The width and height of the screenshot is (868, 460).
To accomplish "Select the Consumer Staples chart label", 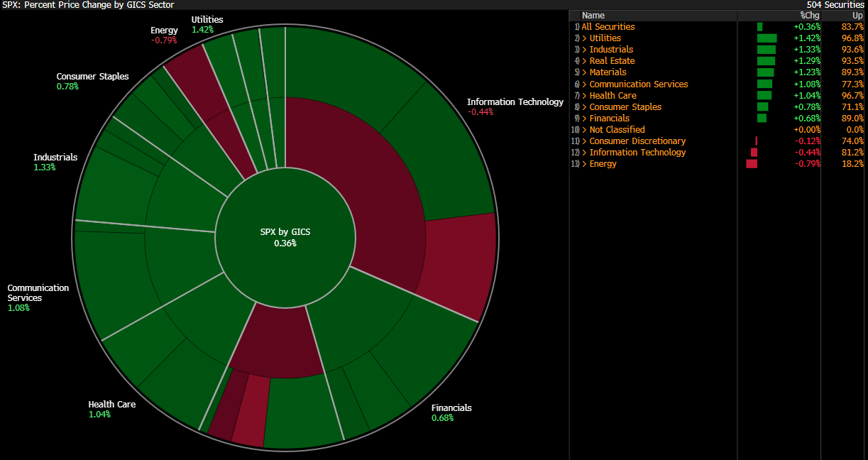I will pos(92,77).
